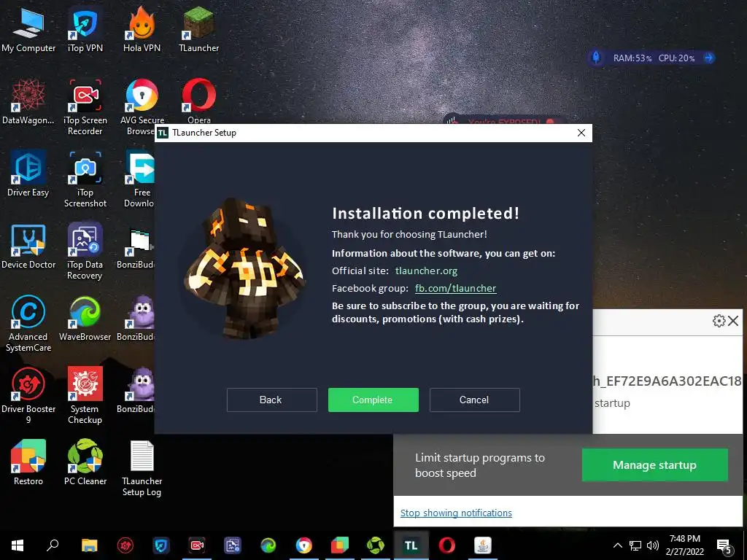Launch iTop Data Recovery icon
This screenshot has width=747, height=560.
coord(85,251)
